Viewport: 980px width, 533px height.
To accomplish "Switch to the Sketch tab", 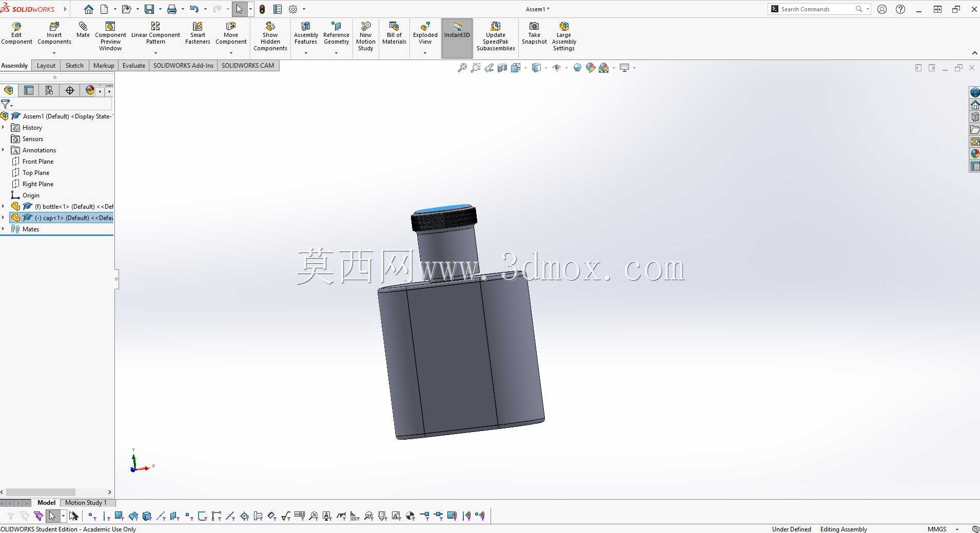I will point(74,66).
